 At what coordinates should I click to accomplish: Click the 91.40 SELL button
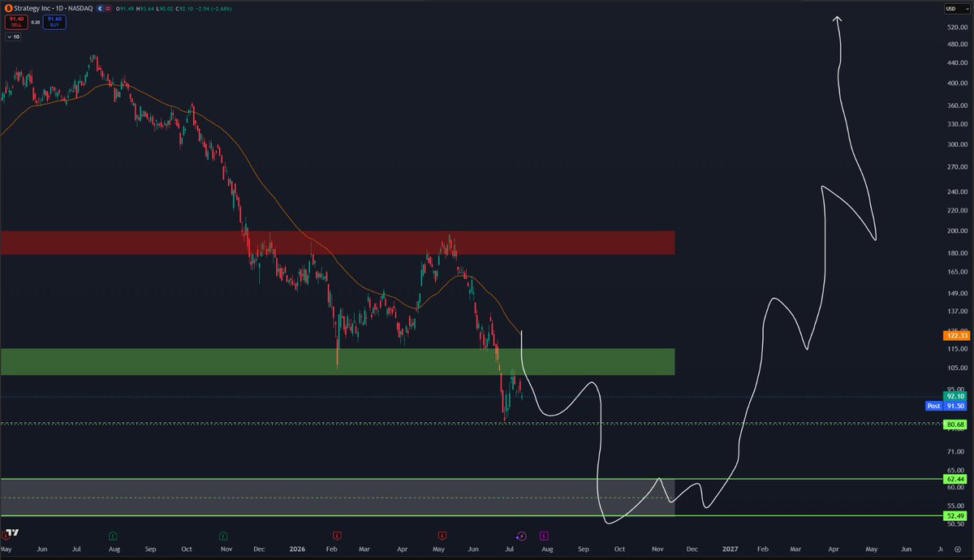click(x=16, y=22)
